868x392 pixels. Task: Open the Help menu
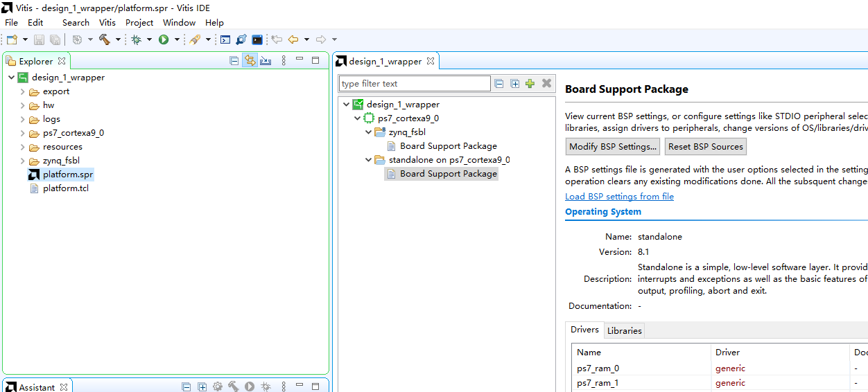point(214,22)
